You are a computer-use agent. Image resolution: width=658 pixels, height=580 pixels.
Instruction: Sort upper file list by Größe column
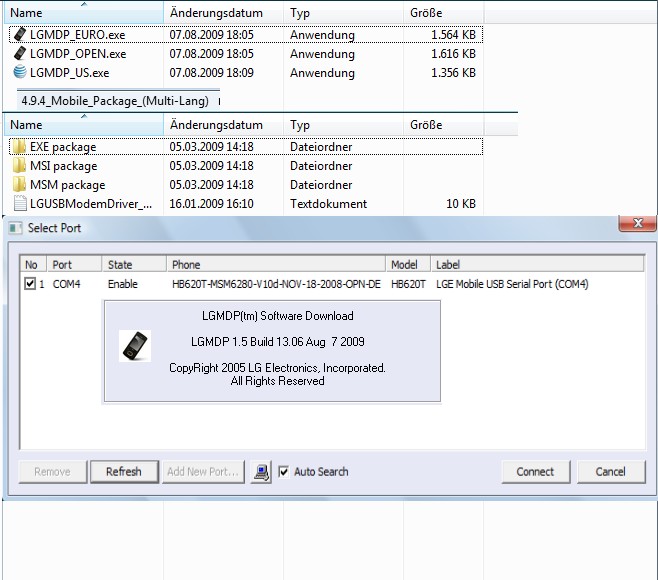[444, 13]
